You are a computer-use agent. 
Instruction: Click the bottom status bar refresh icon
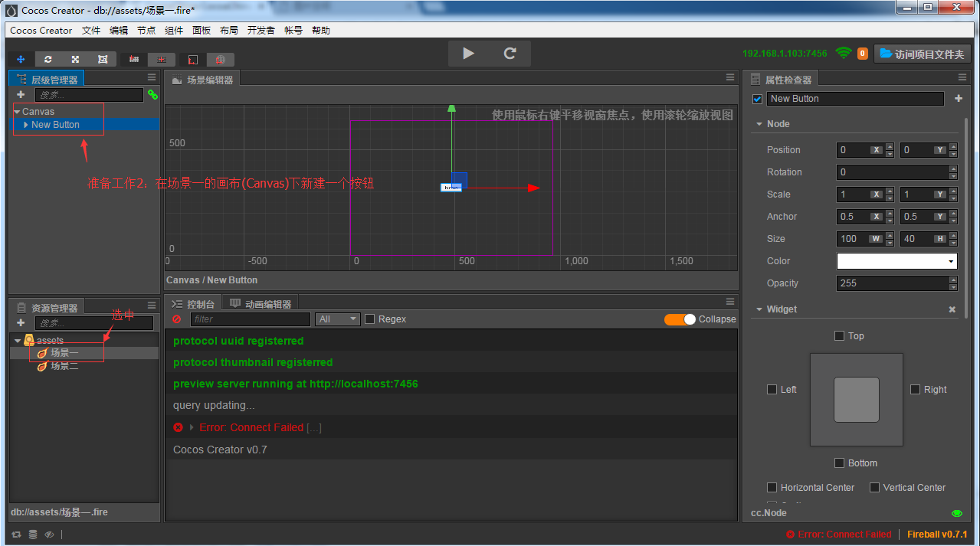(16, 535)
